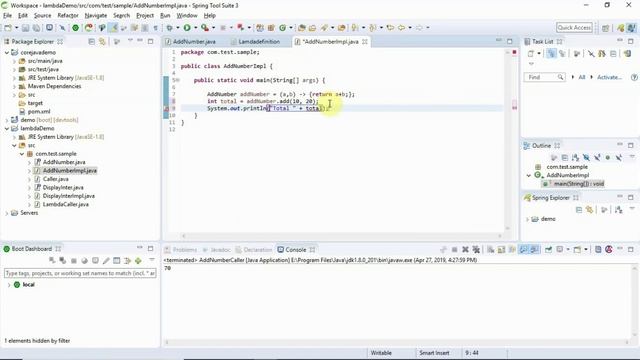The image size is (640, 360).
Task: Open the Navigate menu
Action: (96, 16)
